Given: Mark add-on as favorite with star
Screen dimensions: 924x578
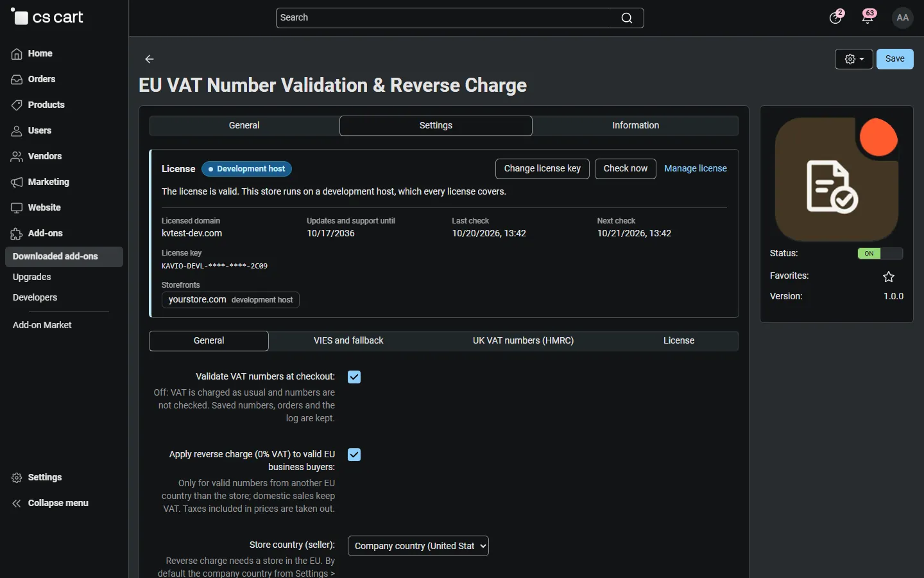Looking at the screenshot, I should [x=889, y=277].
